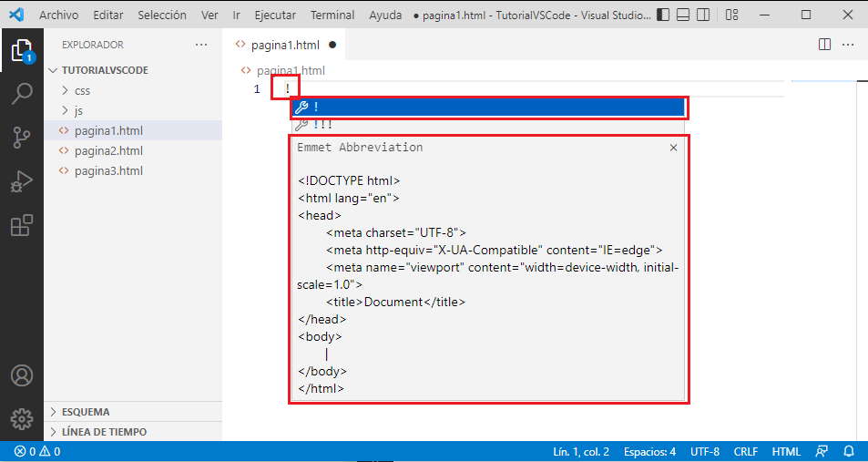Open the Search view in activity bar
868x462 pixels.
coord(22,94)
